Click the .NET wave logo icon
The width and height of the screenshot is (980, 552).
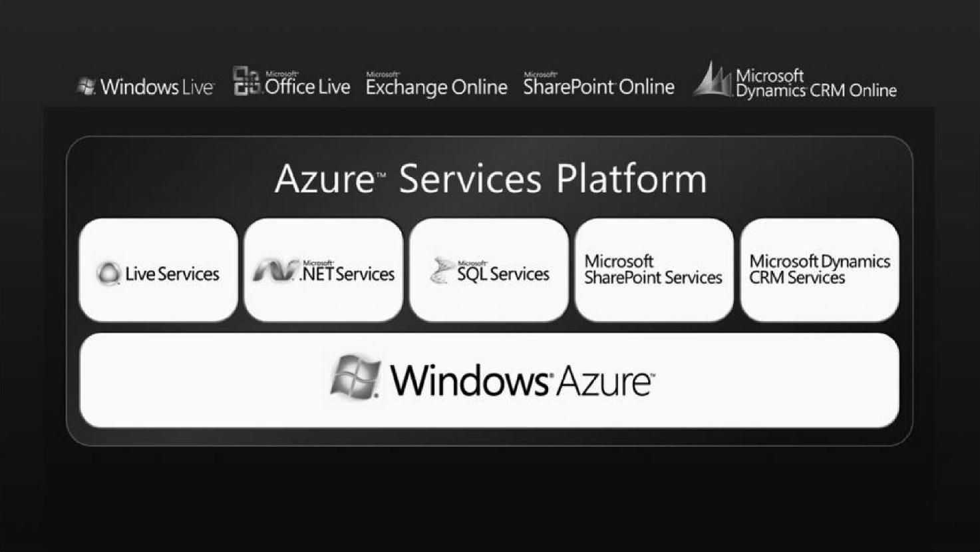[x=275, y=271]
